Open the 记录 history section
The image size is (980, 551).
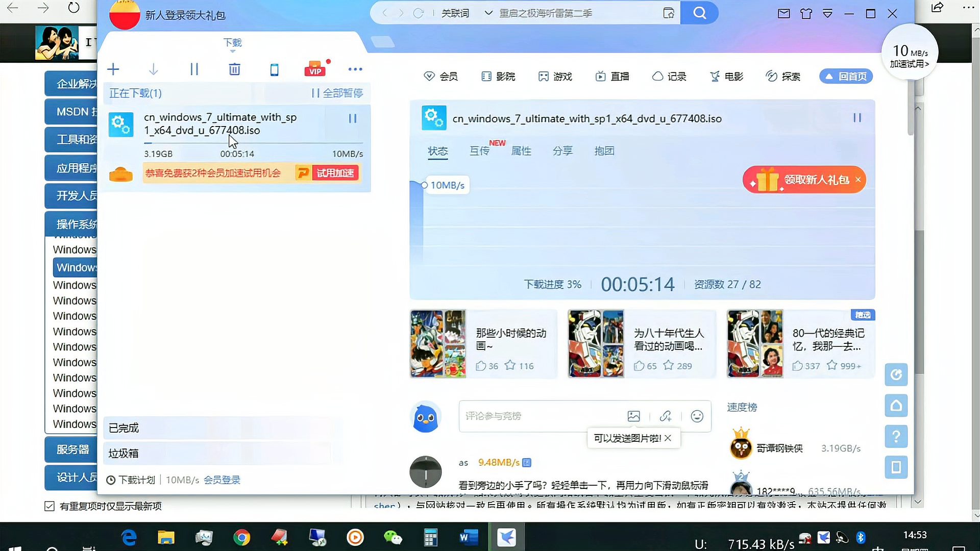(670, 77)
